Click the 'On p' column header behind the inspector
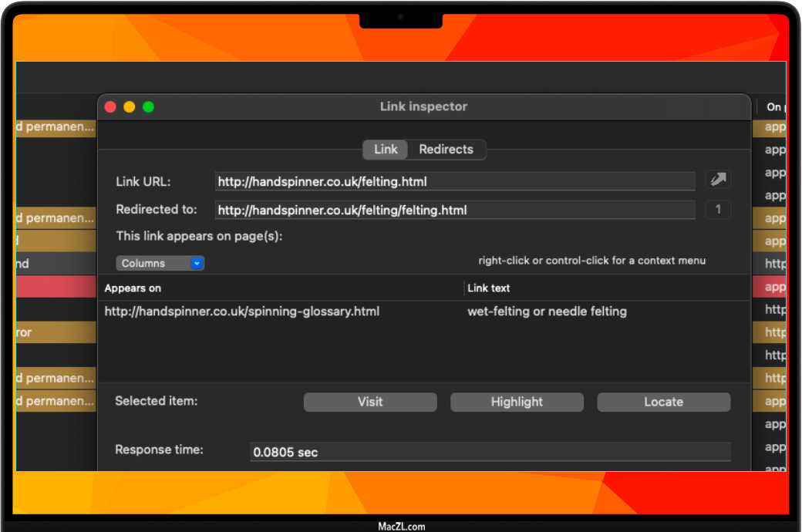 (x=773, y=107)
